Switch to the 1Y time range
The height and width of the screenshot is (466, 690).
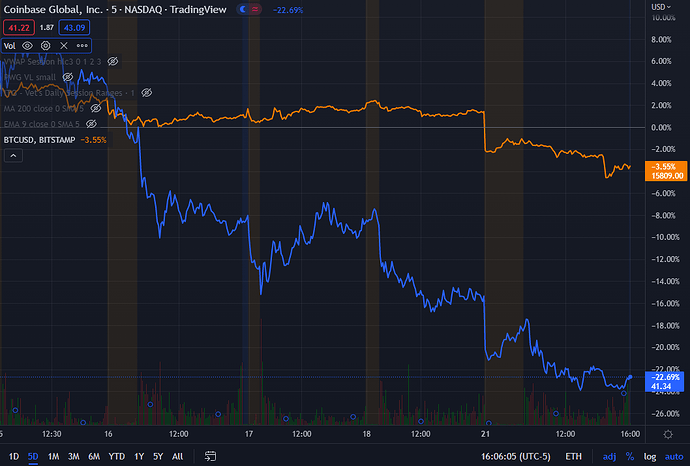click(x=139, y=456)
